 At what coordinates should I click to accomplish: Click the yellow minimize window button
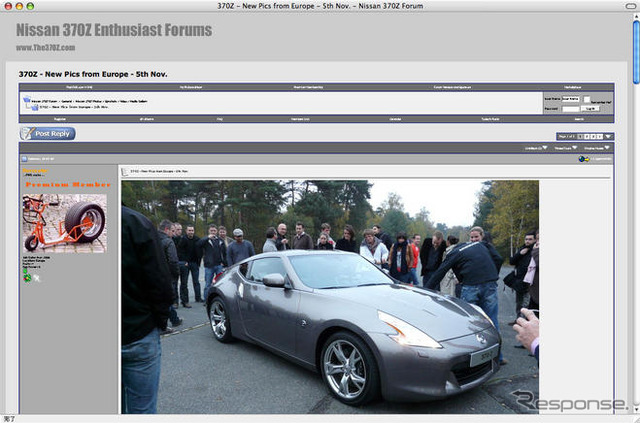pos(19,6)
